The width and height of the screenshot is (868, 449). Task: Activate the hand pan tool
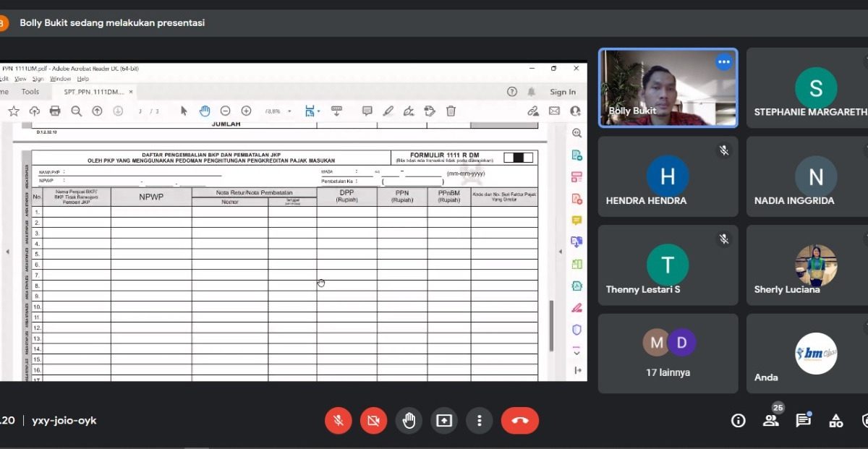(205, 111)
